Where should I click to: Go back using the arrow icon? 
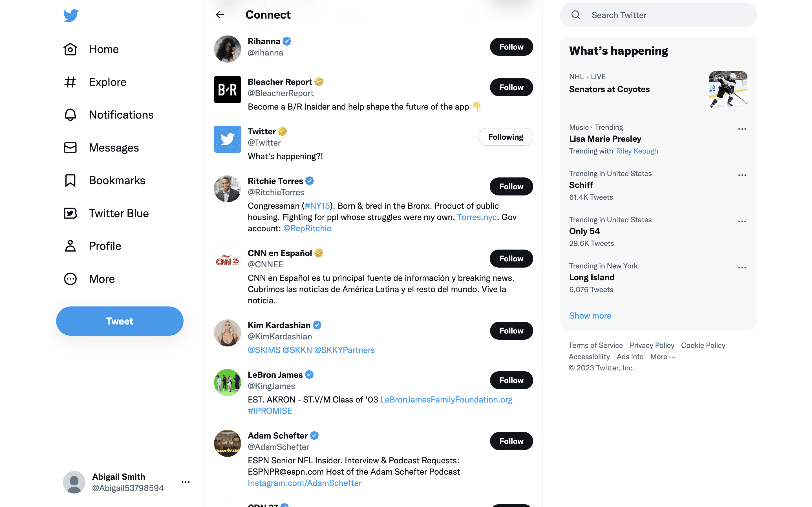(x=220, y=15)
